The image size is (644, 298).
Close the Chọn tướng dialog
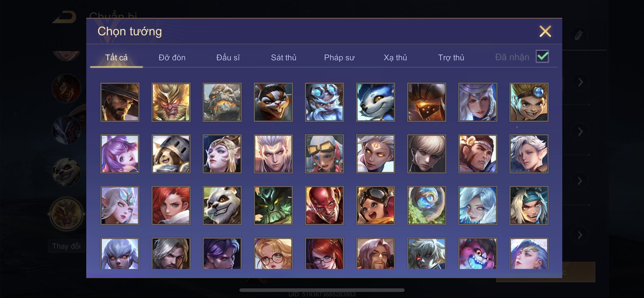pos(545,31)
